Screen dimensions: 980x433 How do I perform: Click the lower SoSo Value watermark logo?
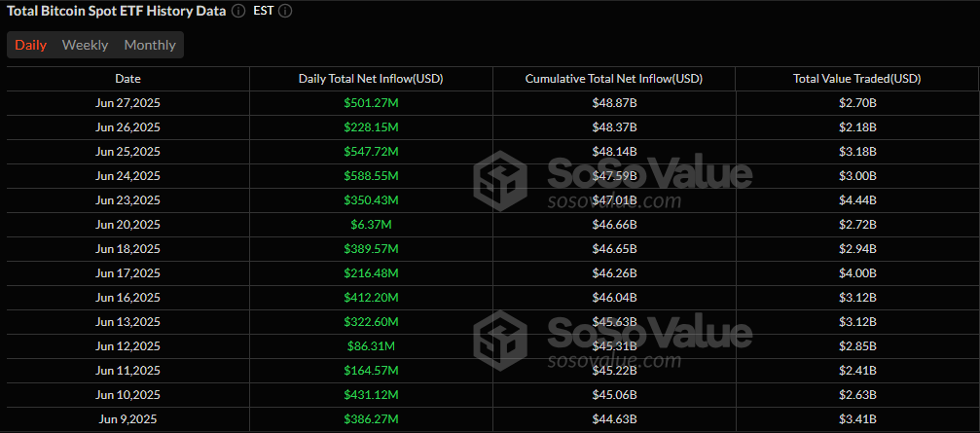coord(500,338)
